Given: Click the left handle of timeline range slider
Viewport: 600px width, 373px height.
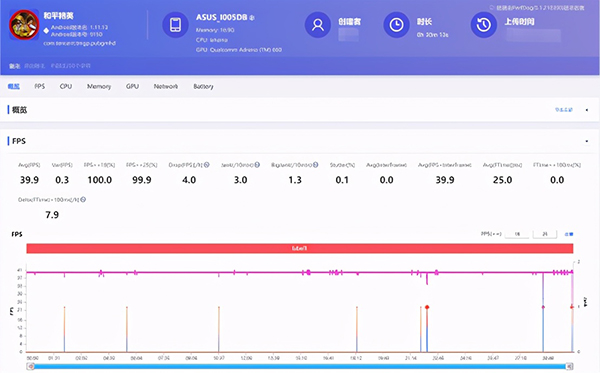Looking at the screenshot, I should point(31,366).
